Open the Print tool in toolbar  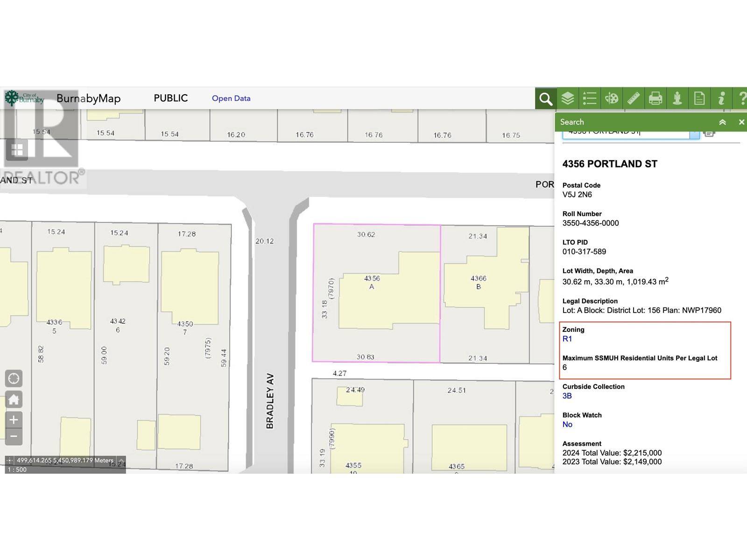click(x=655, y=98)
